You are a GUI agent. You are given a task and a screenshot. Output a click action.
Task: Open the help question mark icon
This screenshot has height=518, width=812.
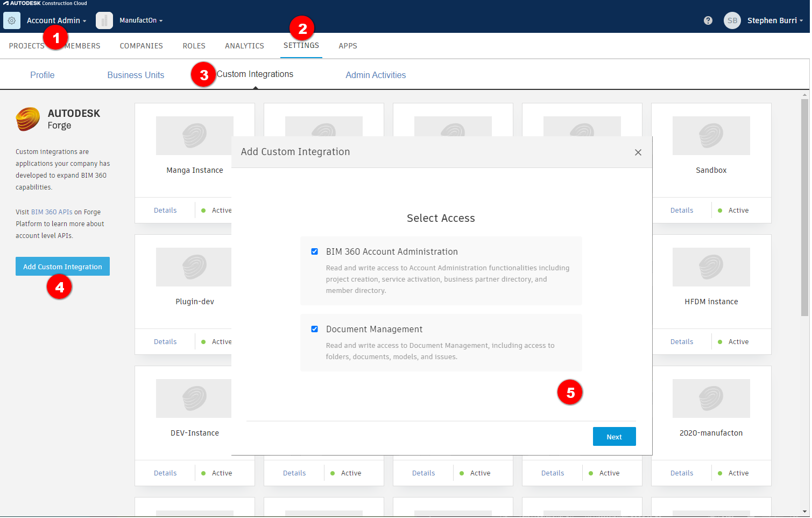(708, 20)
